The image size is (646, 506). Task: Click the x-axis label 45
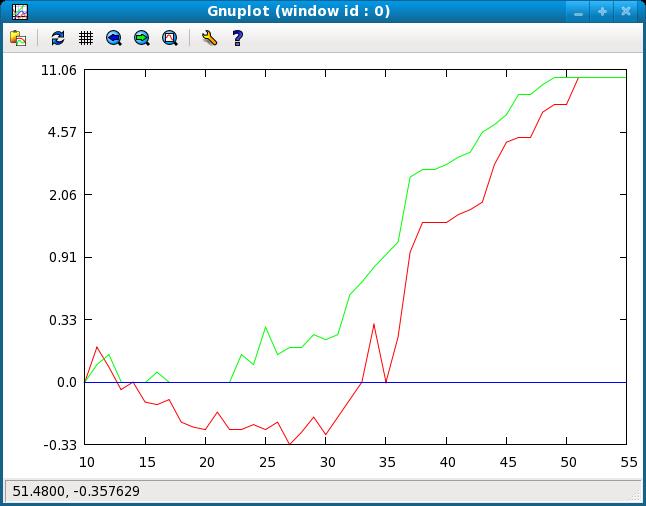tap(508, 462)
